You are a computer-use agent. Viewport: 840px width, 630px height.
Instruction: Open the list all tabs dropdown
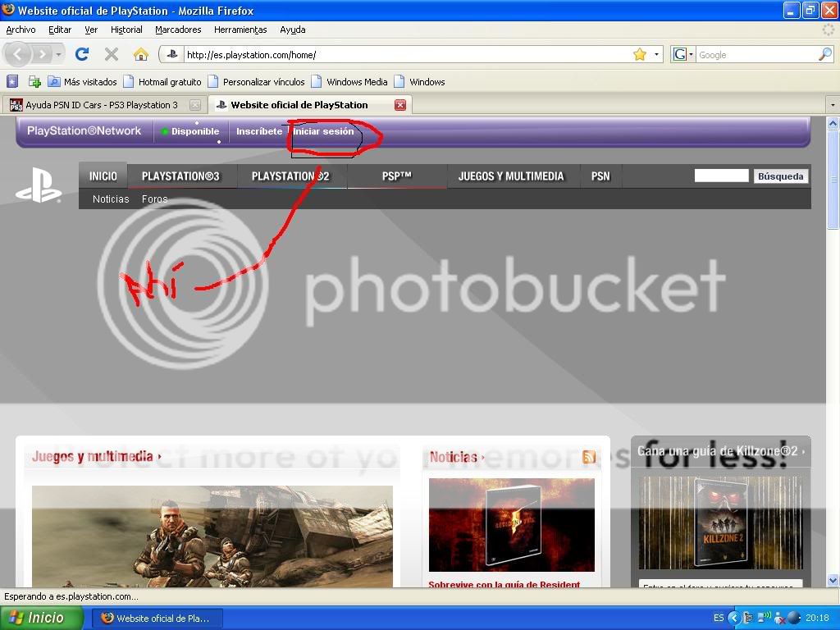point(832,105)
